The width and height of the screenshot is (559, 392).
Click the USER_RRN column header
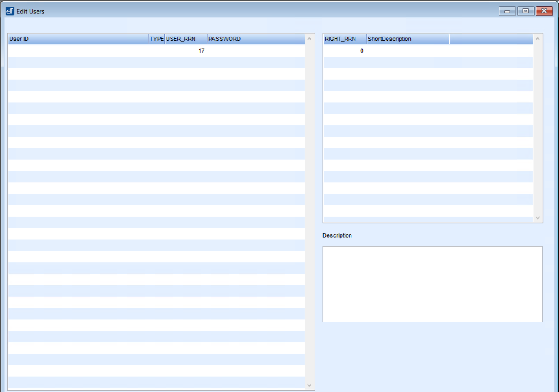tap(186, 39)
